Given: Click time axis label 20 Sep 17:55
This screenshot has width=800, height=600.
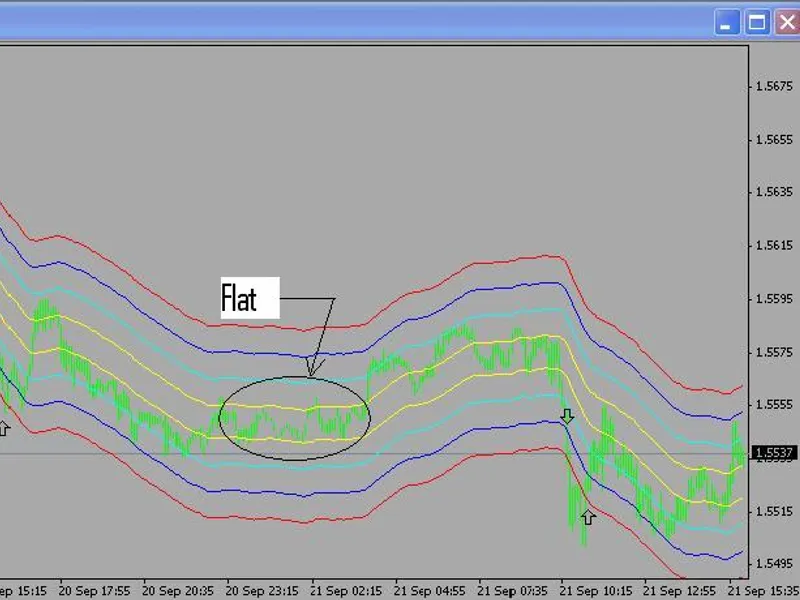Looking at the screenshot, I should (x=94, y=591).
